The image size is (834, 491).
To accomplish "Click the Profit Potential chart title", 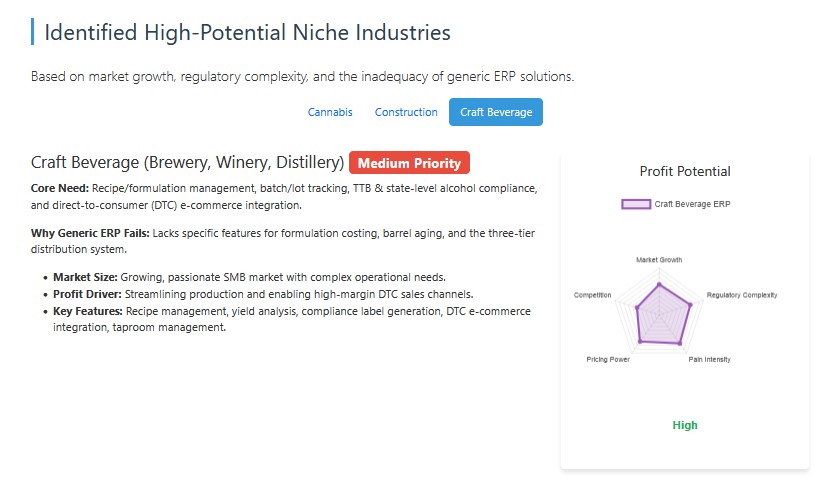I will [x=685, y=171].
